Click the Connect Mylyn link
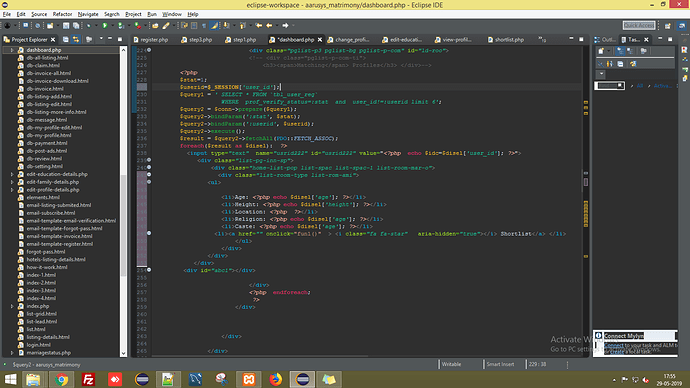Screen dimensions: 690x388 (x=613, y=345)
